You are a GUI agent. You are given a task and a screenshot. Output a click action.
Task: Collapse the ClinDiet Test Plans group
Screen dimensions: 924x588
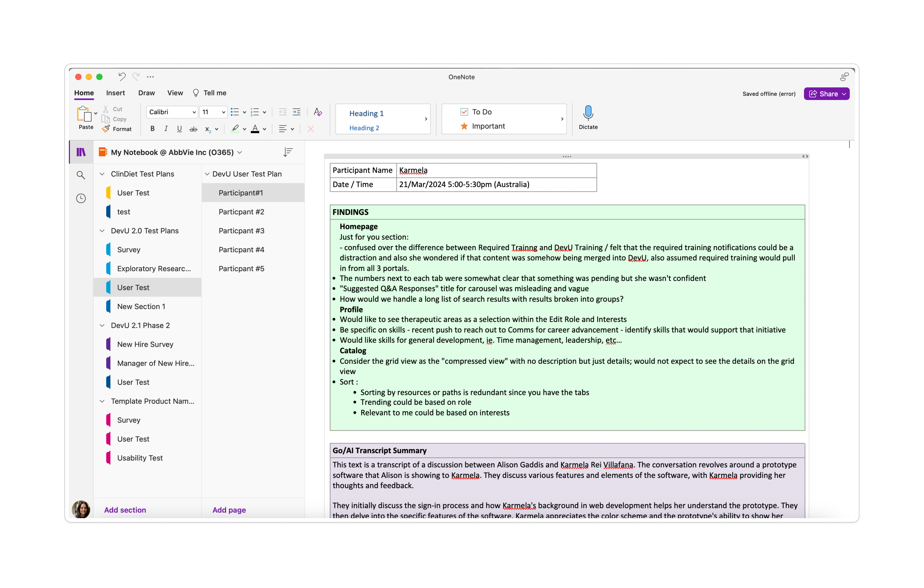pyautogui.click(x=102, y=174)
